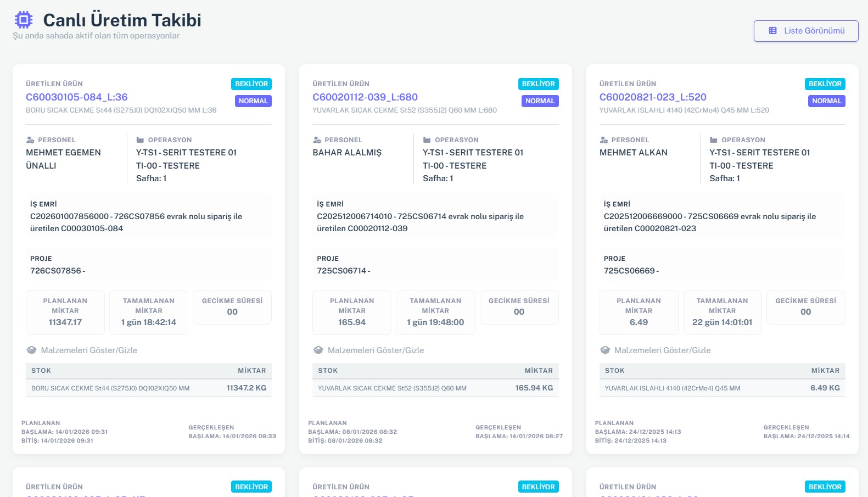Screen dimensions: 868x497
Task: Click the chip icon beside Canlı Üretim Takibi
Action: [24, 20]
